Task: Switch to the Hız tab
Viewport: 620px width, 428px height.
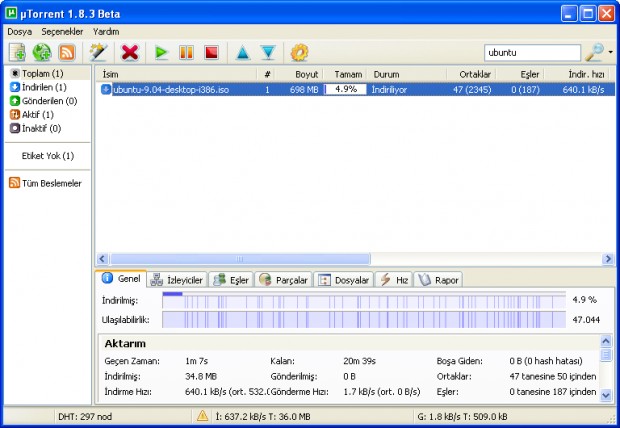Action: 394,280
